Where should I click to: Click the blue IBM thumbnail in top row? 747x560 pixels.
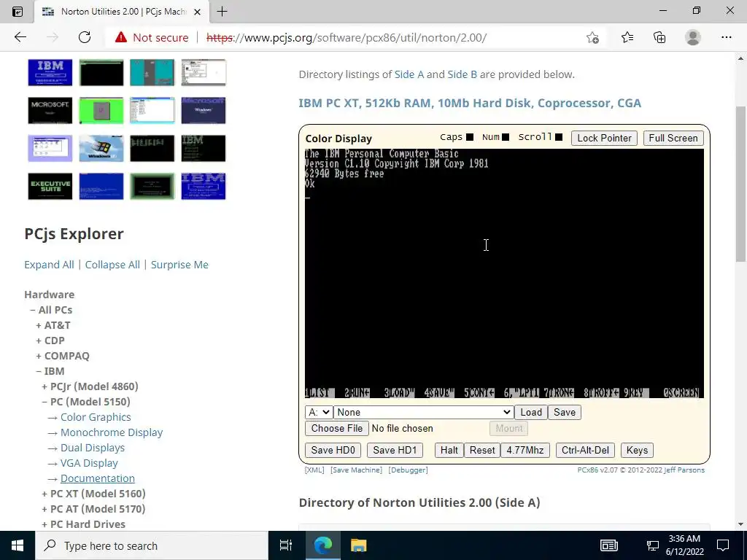tap(50, 72)
